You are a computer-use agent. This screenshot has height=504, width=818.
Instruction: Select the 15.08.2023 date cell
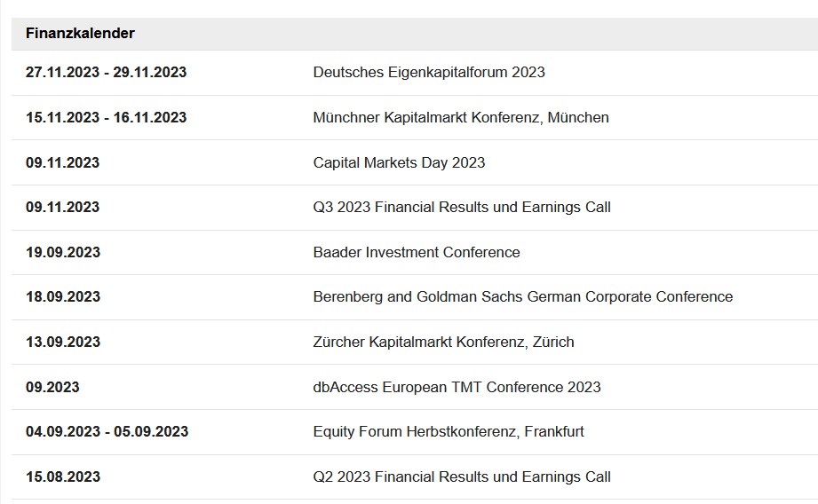[62, 476]
